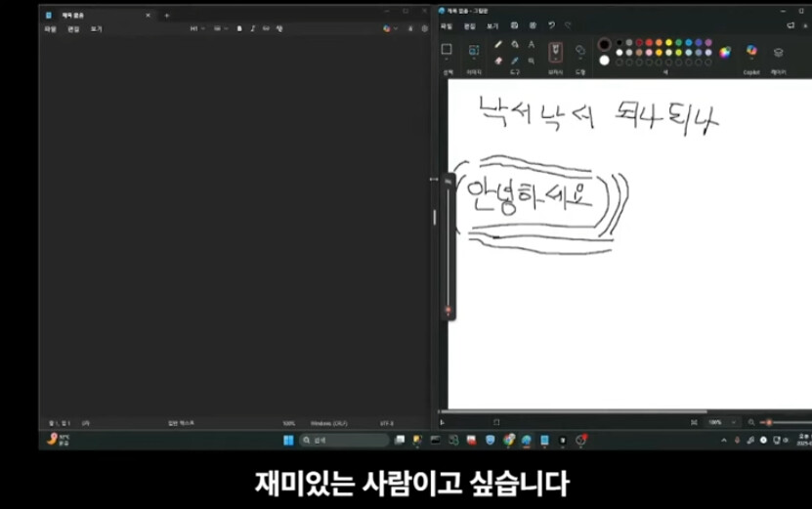Select the primary color 1 circle

pos(604,44)
